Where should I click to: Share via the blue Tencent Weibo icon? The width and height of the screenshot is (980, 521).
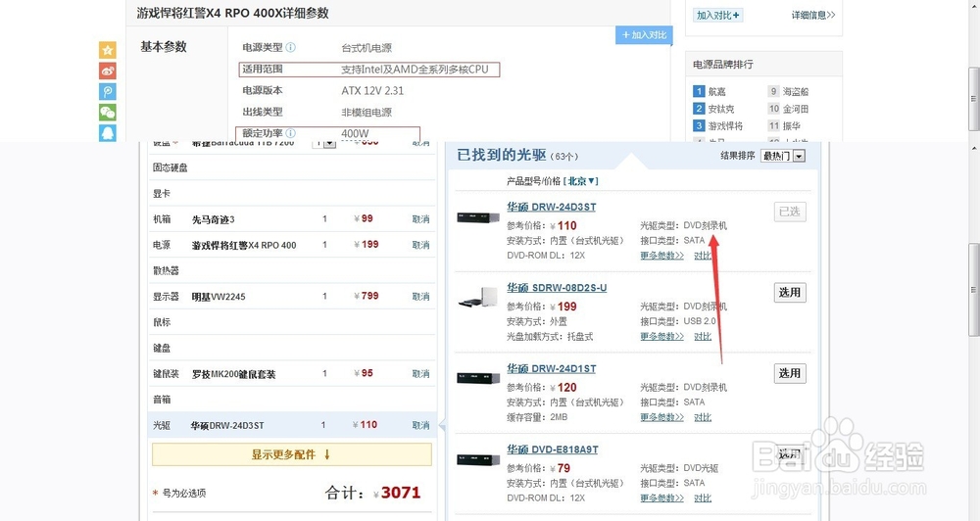pyautogui.click(x=108, y=92)
